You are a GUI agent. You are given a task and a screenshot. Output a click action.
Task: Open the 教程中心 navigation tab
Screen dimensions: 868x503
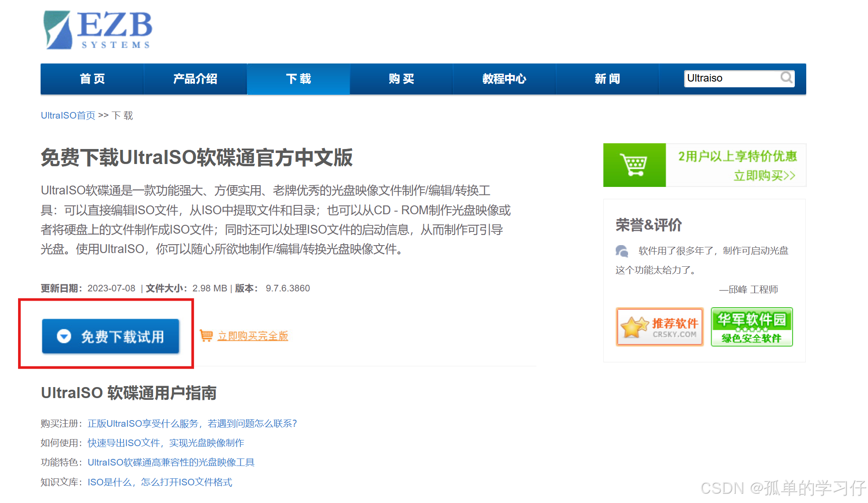(x=504, y=79)
